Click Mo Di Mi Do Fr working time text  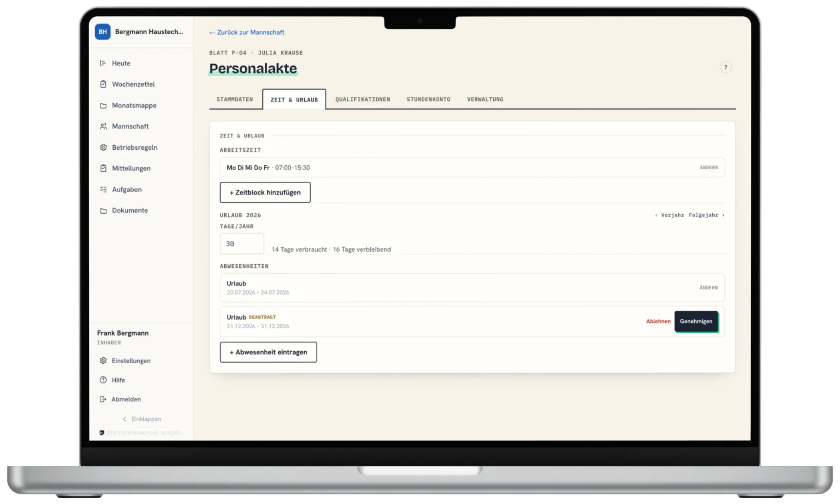[x=248, y=168]
